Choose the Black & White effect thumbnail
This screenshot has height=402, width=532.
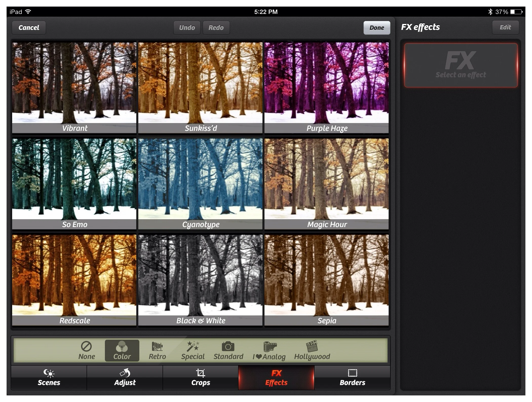(200, 280)
